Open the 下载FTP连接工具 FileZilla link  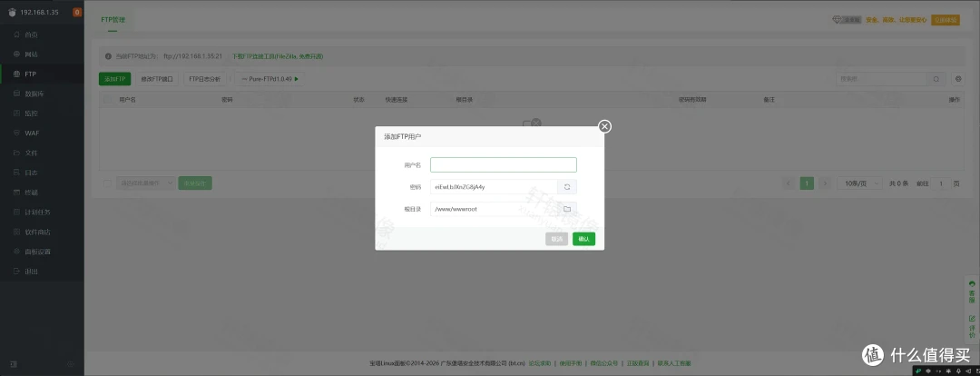tap(278, 56)
